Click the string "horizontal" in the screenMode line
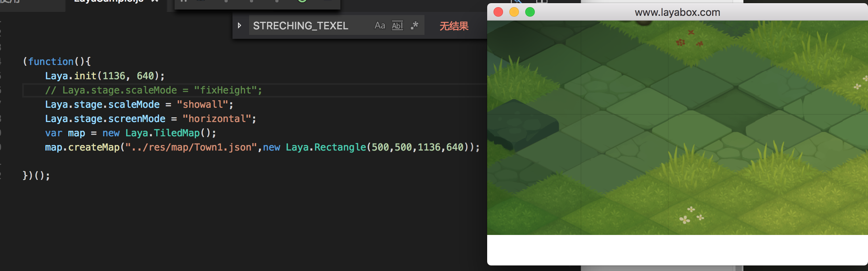868x271 pixels. [217, 119]
